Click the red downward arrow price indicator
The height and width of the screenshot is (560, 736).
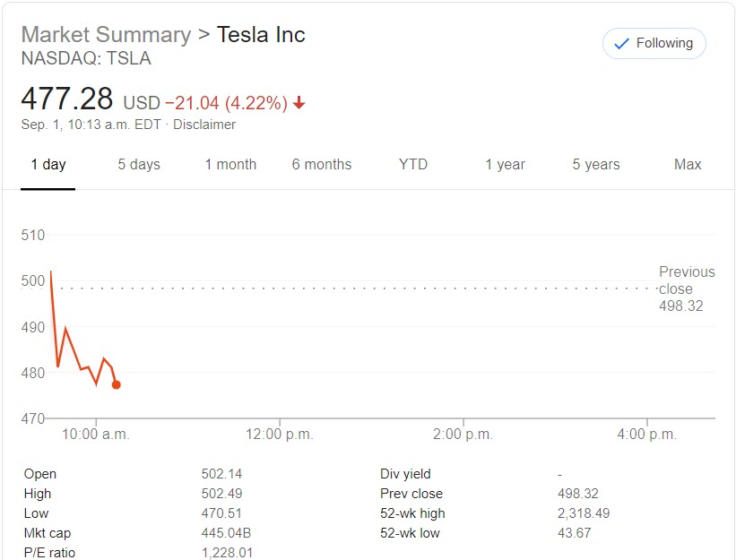(x=299, y=103)
